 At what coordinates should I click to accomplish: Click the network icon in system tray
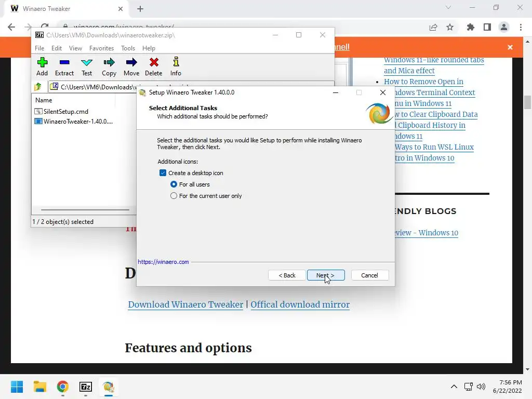469,387
